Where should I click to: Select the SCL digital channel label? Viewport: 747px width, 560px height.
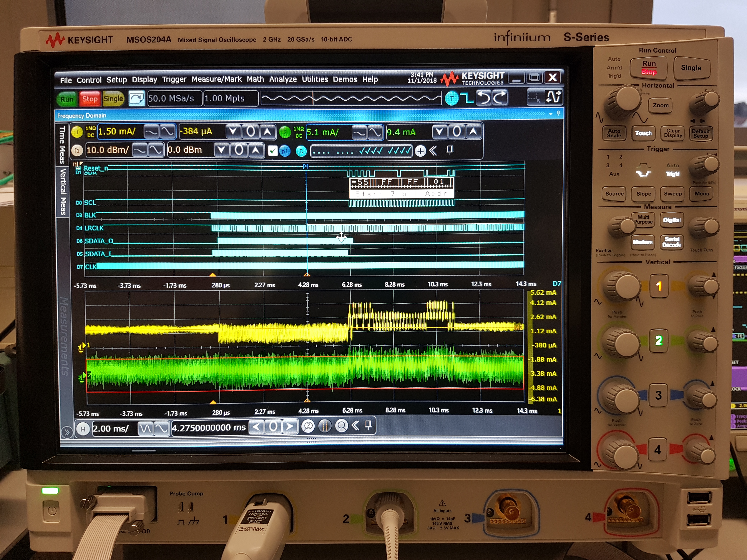tap(90, 203)
